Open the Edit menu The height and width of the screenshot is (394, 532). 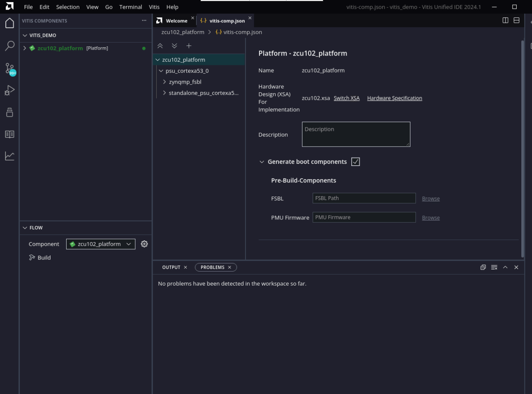pos(44,7)
